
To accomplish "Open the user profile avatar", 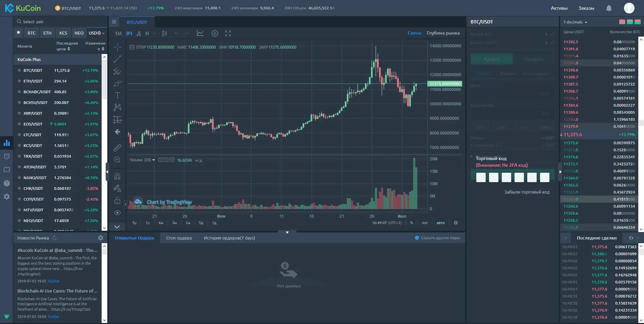I will point(629,8).
